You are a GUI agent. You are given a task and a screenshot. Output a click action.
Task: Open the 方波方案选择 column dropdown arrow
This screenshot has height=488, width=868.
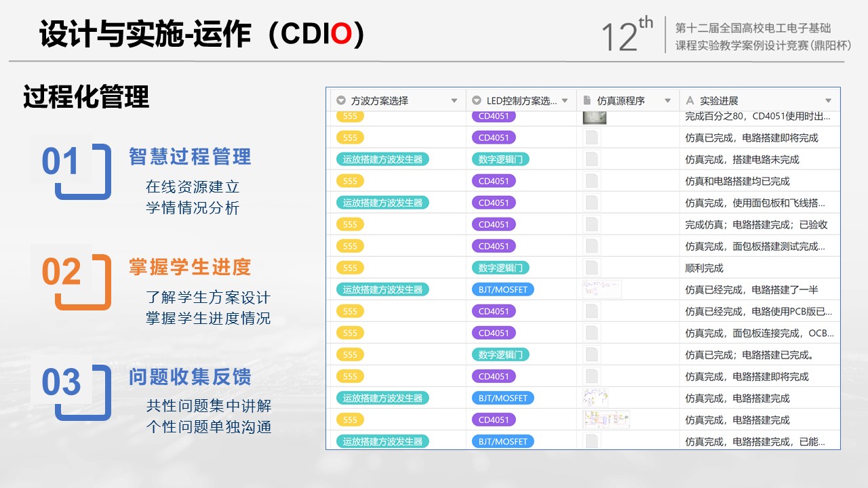(x=454, y=101)
